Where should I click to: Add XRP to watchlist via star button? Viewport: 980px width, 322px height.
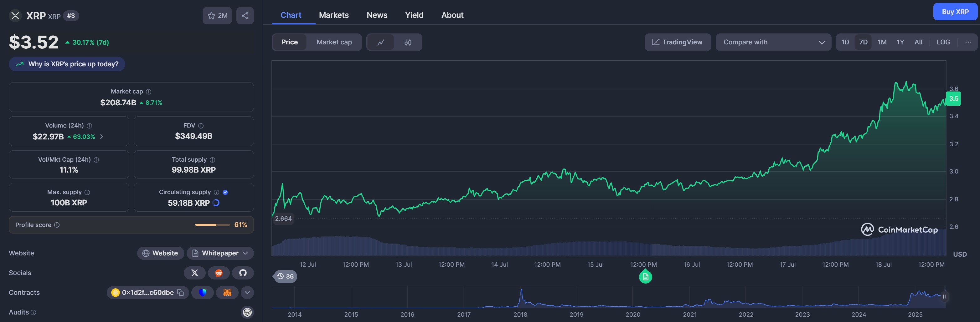tap(217, 16)
